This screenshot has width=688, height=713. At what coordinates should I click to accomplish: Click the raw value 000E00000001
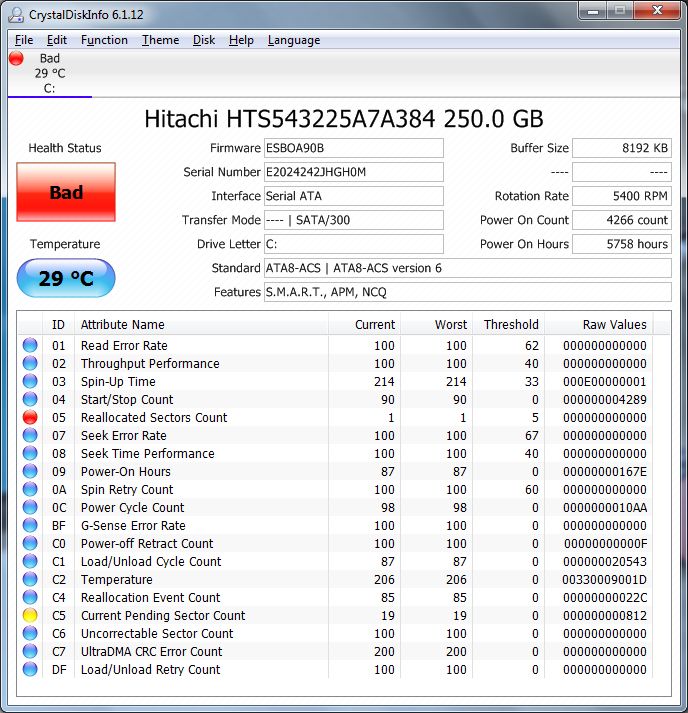pyautogui.click(x=604, y=382)
